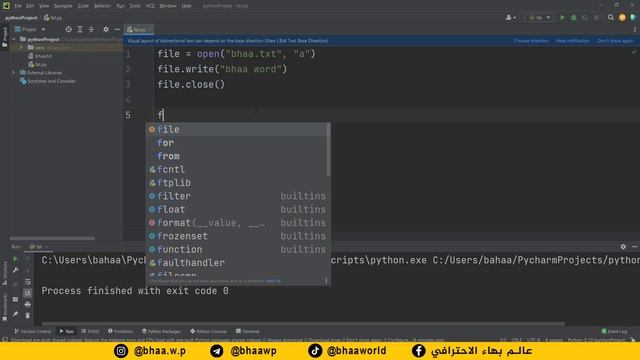Open the user account icon in toolbar
This screenshot has width=640, height=360.
coord(511,18)
